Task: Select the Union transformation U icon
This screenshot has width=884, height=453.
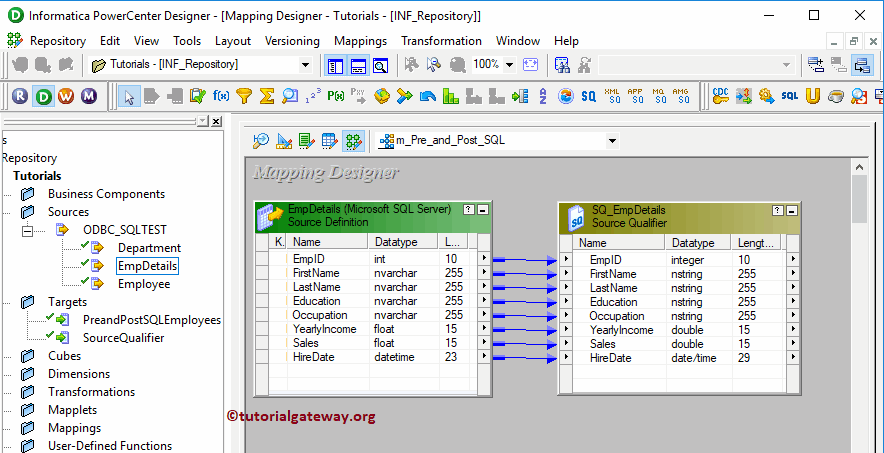Action: (x=812, y=96)
